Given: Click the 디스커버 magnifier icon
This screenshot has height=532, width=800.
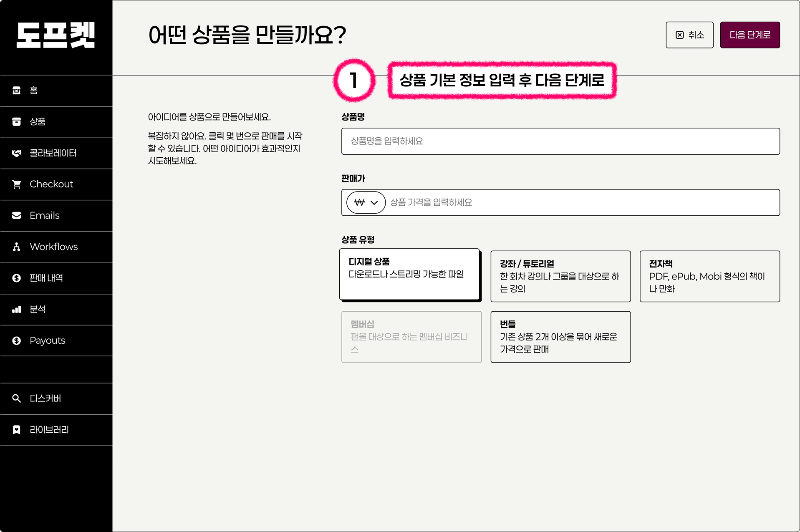Looking at the screenshot, I should tap(17, 398).
